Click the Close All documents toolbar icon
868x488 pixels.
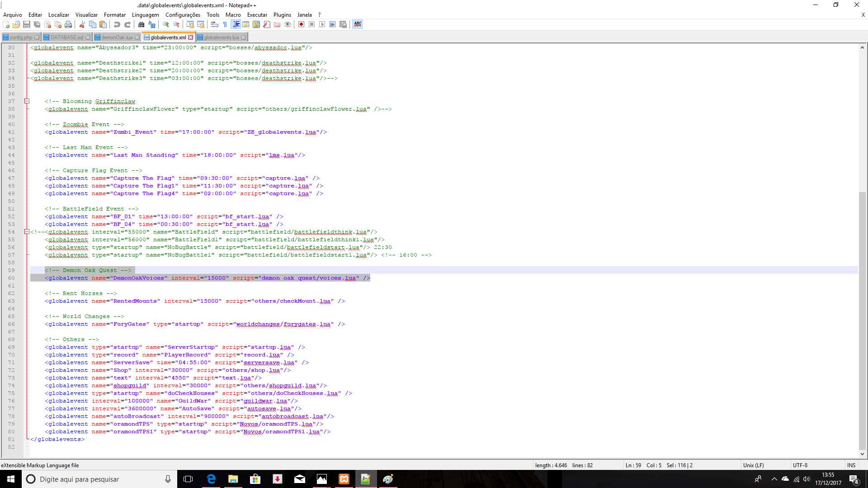coord(58,24)
